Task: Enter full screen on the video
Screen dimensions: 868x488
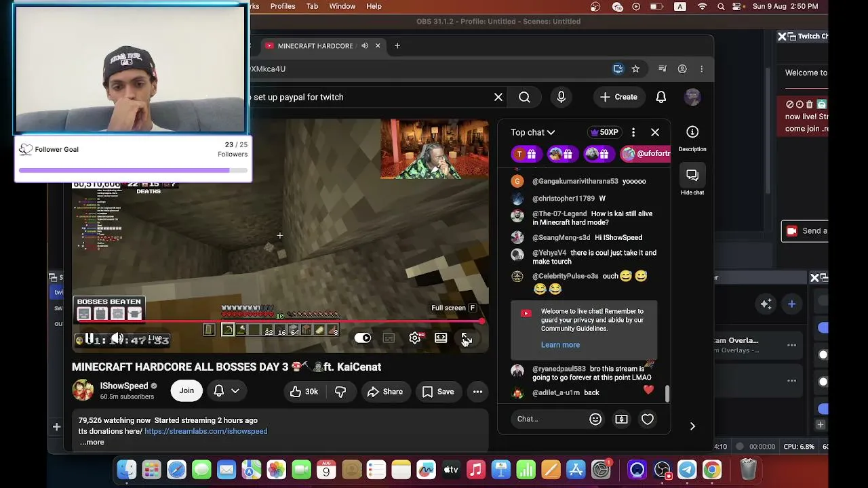Action: click(467, 338)
